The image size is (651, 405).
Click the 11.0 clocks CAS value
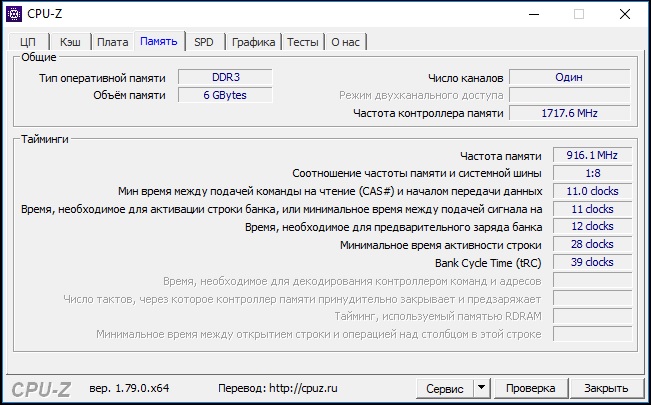coord(592,191)
